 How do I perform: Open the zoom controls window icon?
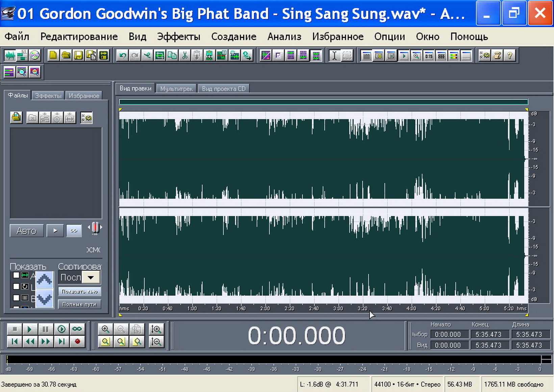[416, 55]
